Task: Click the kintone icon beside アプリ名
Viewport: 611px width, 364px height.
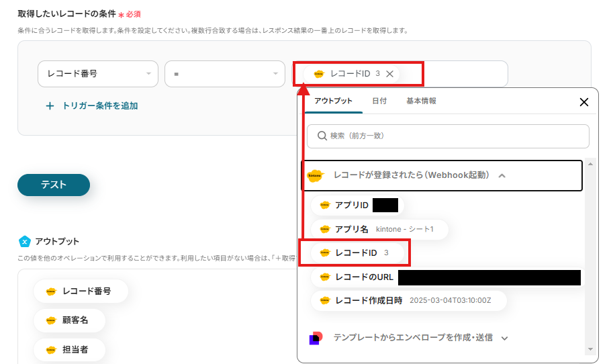Action: click(324, 229)
